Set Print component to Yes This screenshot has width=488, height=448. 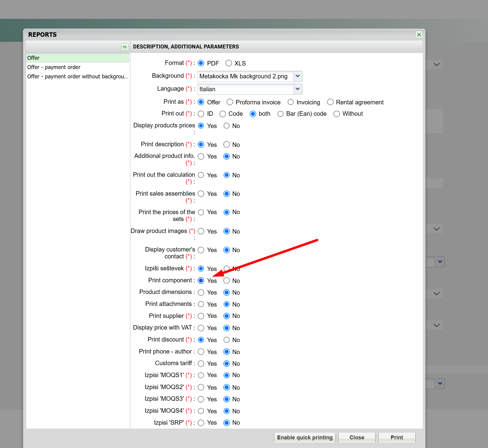pyautogui.click(x=201, y=281)
